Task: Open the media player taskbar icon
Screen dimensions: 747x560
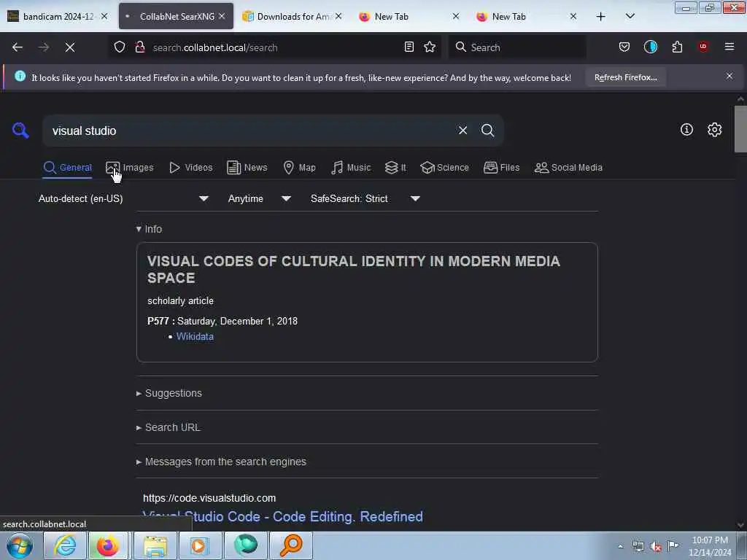Action: (199, 545)
